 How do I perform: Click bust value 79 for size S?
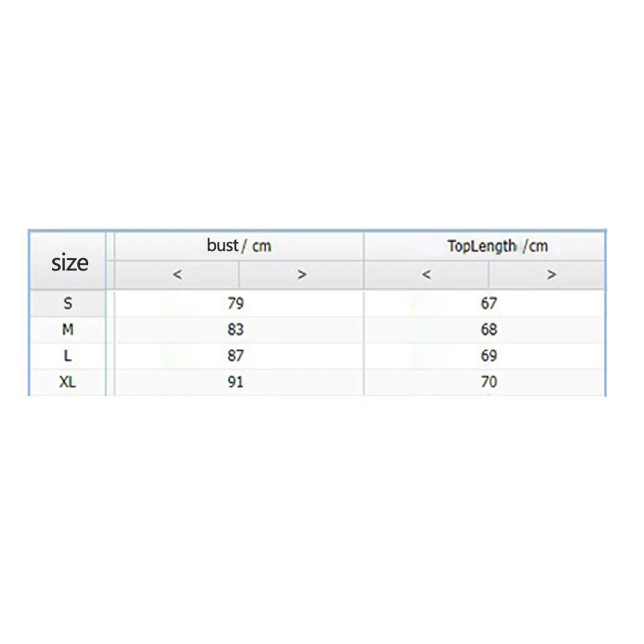point(236,303)
